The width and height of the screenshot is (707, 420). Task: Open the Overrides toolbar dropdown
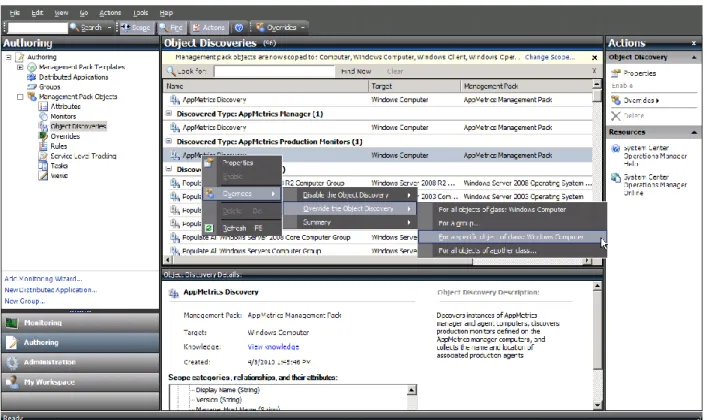coord(280,28)
